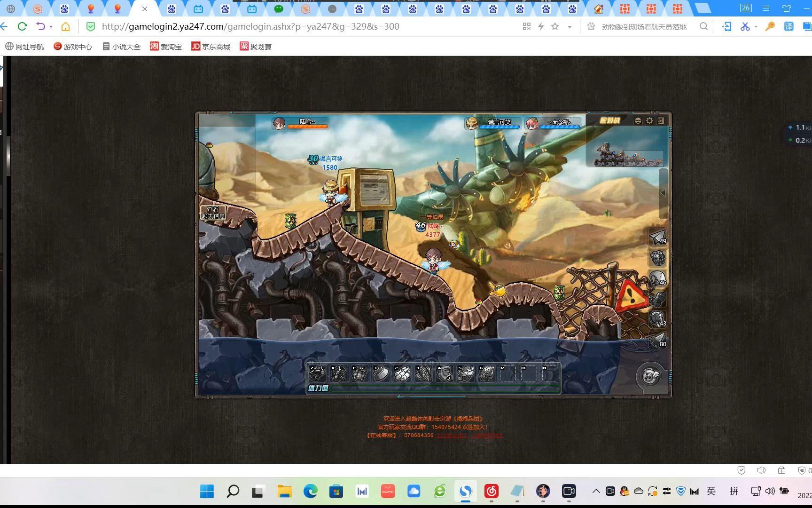Select skill slot Z in the game bar
The image size is (812, 508).
(x=317, y=374)
